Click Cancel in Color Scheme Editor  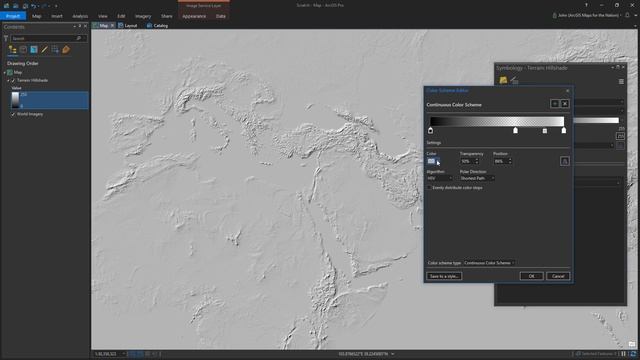tap(558, 276)
